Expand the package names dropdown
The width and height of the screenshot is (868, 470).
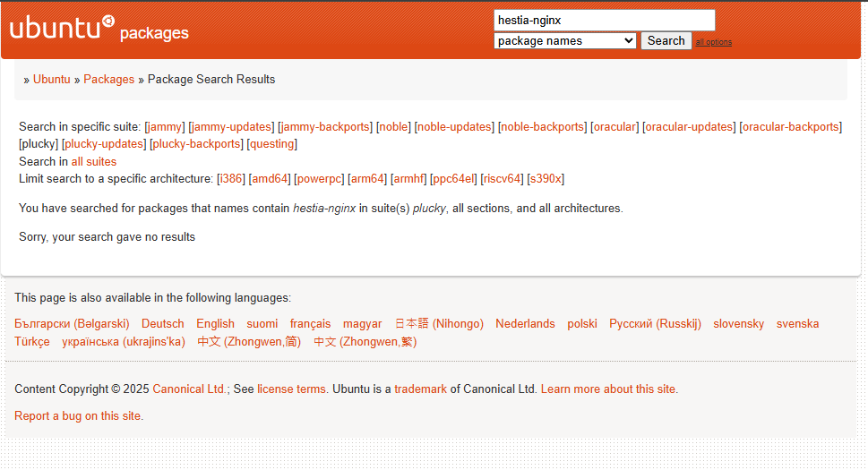coord(564,41)
